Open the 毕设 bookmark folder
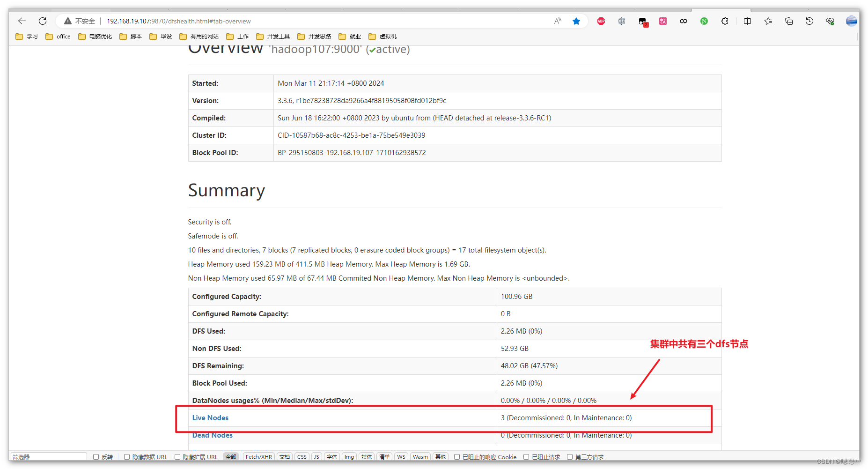Screen dimensions: 868x469 tap(161, 37)
